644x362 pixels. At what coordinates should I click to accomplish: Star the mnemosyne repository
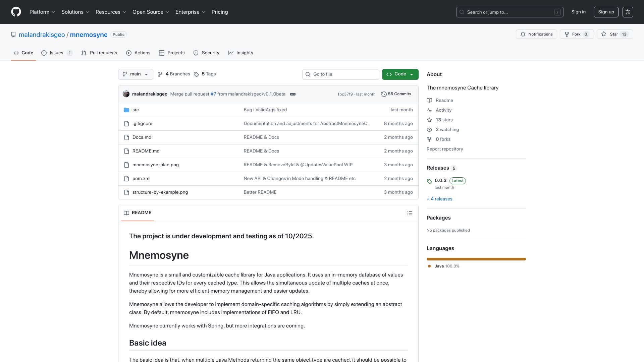coord(615,34)
